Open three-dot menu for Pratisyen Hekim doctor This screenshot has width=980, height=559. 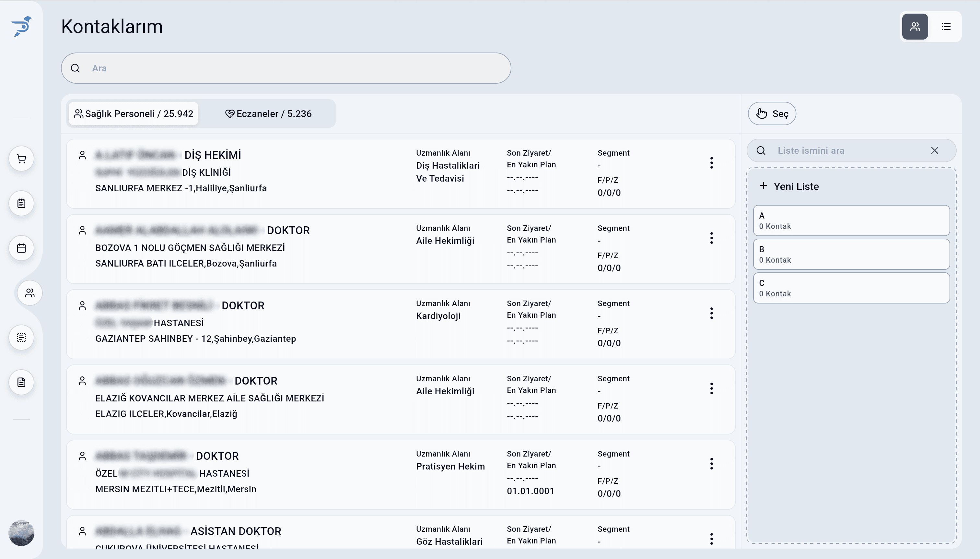[x=711, y=464]
